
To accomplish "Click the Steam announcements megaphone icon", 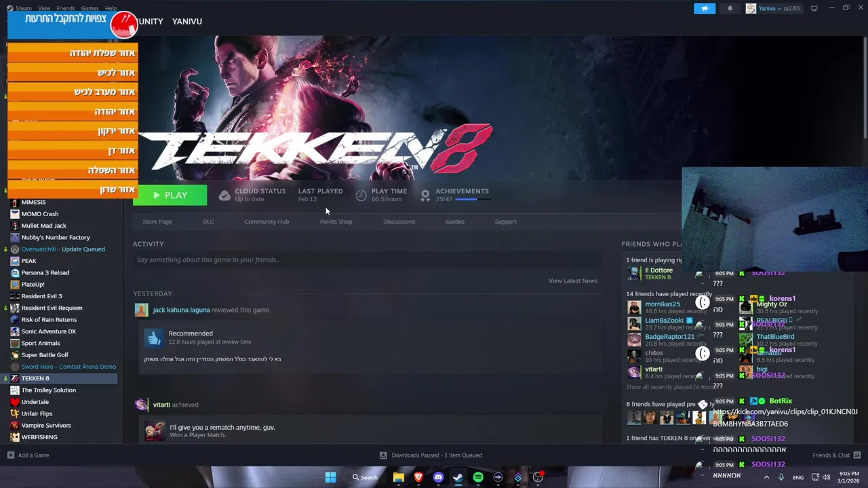I will pos(705,8).
